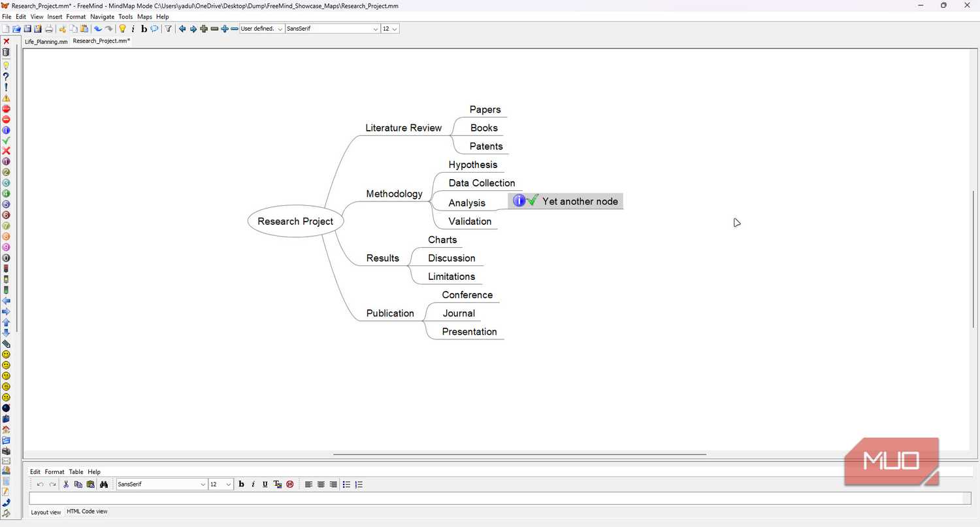The image size is (980, 527).
Task: Toggle italic in the note editor toolbar
Action: 253,484
